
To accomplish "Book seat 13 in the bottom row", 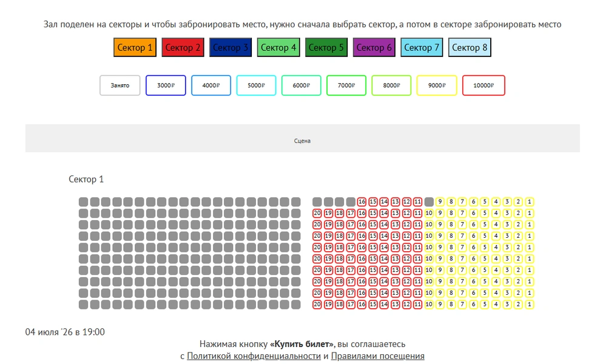I will click(x=395, y=305).
